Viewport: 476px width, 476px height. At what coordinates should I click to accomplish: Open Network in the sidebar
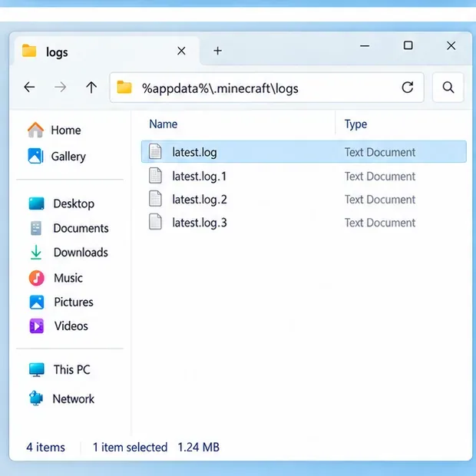[61, 398]
